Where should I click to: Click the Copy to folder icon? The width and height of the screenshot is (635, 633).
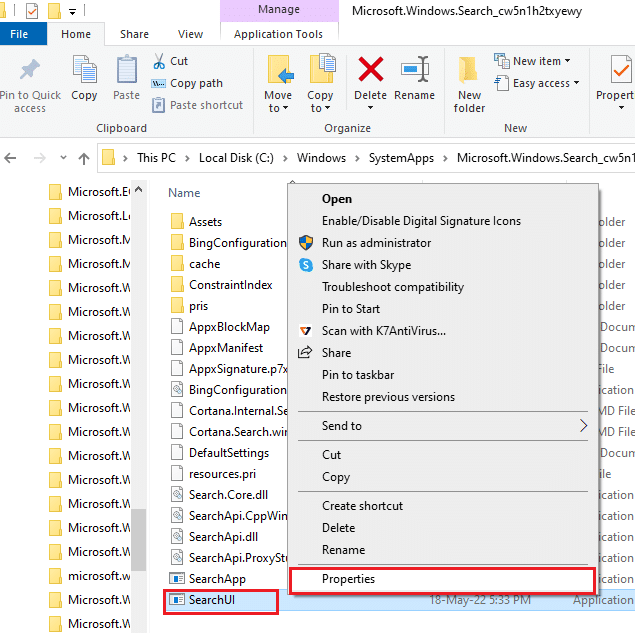(322, 69)
